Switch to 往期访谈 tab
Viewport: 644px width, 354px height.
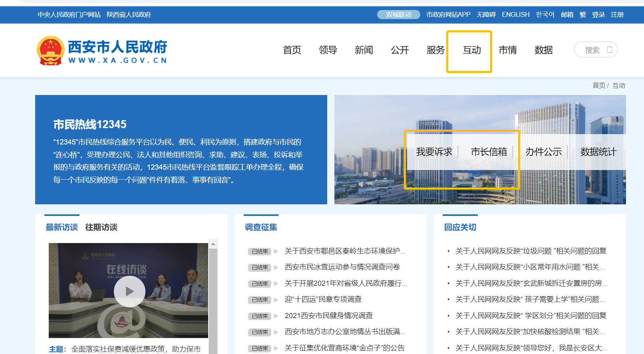[x=101, y=227]
